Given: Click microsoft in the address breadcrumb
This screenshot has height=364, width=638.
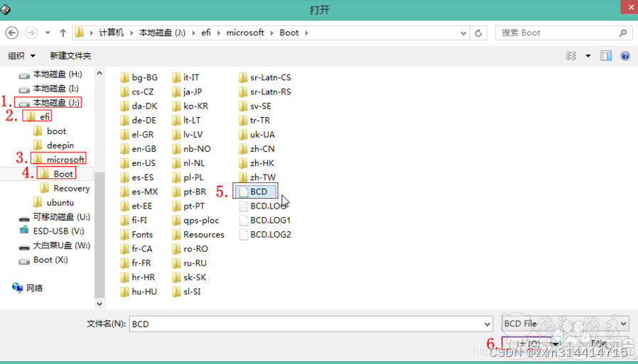Looking at the screenshot, I should [245, 33].
